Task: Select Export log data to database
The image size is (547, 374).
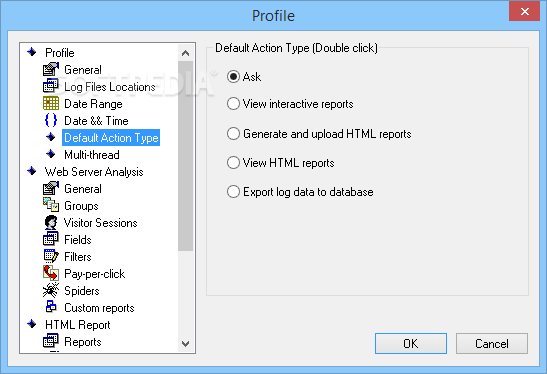Action: point(233,192)
